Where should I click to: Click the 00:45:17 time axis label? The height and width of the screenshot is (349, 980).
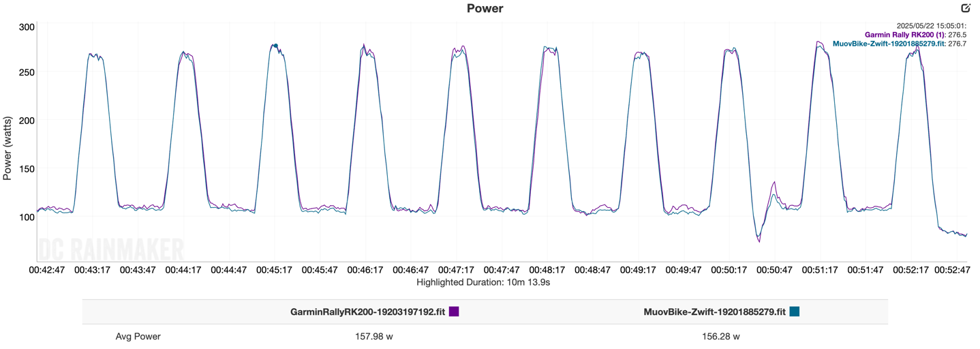[275, 270]
